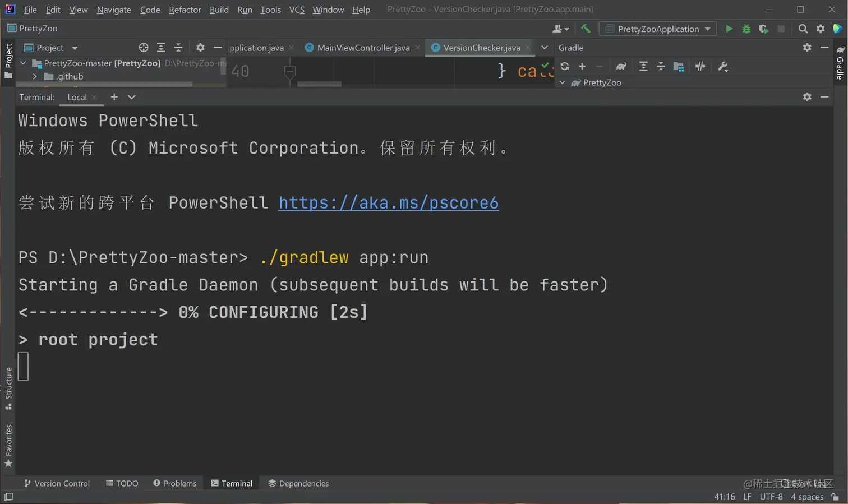Debug PrettyZooApplication with the bug icon

tap(746, 29)
